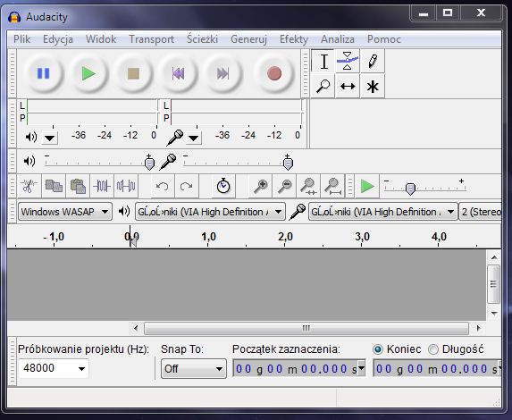Click the output volume slider handle
Viewport: 512px width, 420px height.
tap(149, 163)
